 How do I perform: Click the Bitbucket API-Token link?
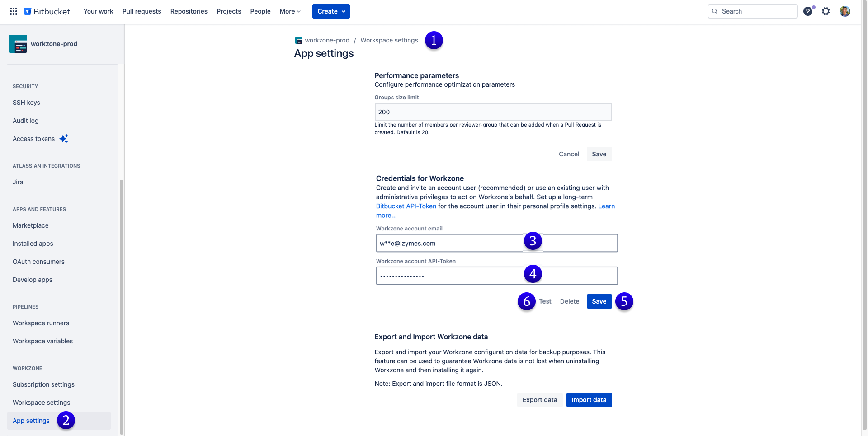(x=406, y=206)
